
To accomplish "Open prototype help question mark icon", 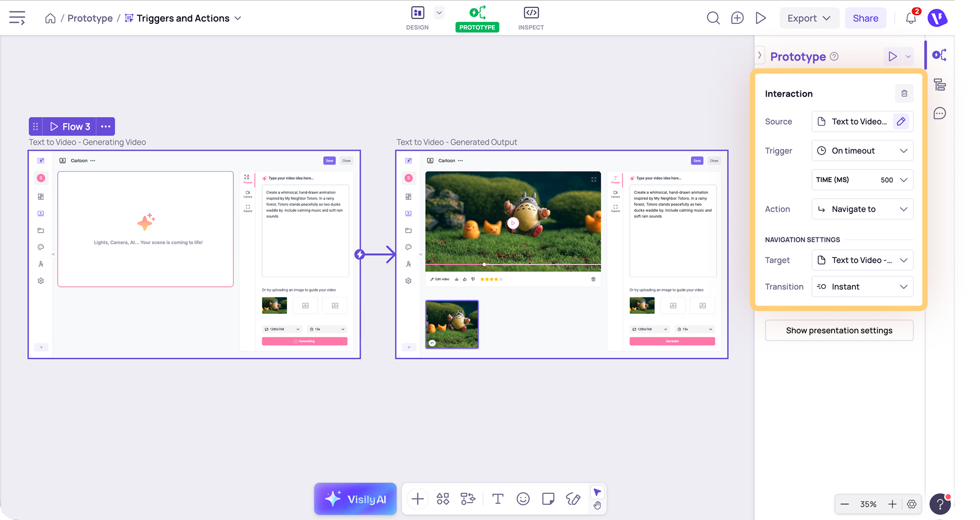I will pos(834,57).
